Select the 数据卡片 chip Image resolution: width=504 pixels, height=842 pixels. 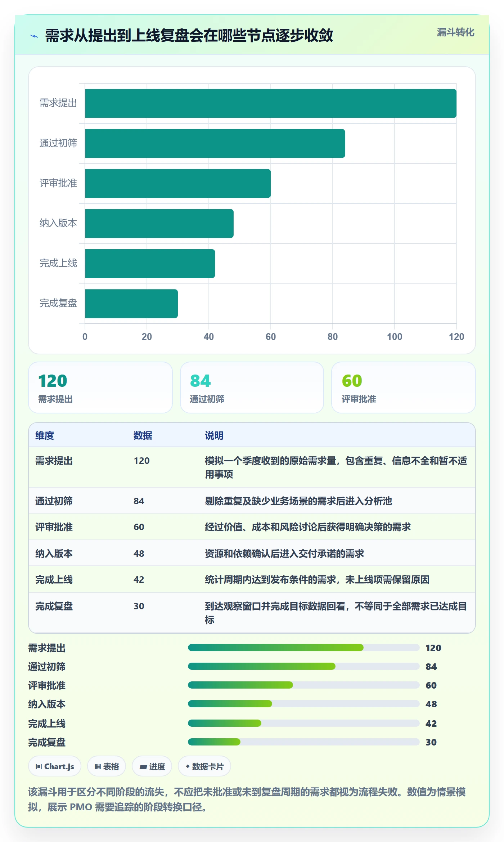point(204,766)
